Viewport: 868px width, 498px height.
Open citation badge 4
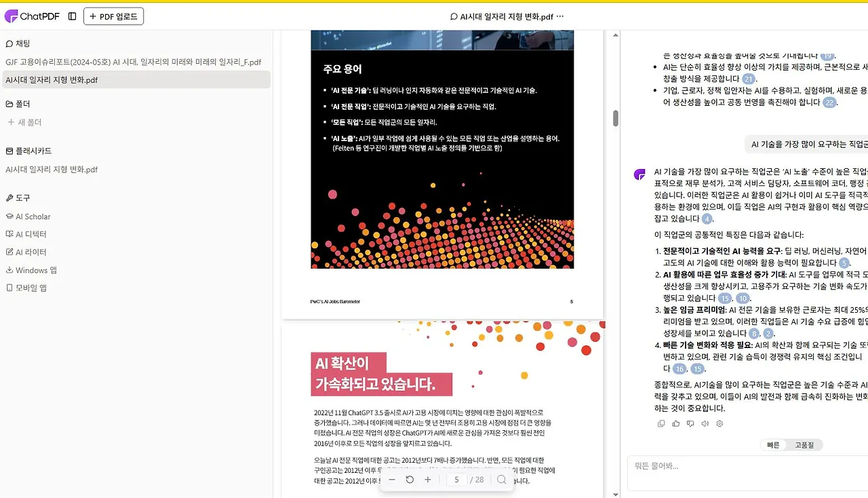click(x=707, y=219)
